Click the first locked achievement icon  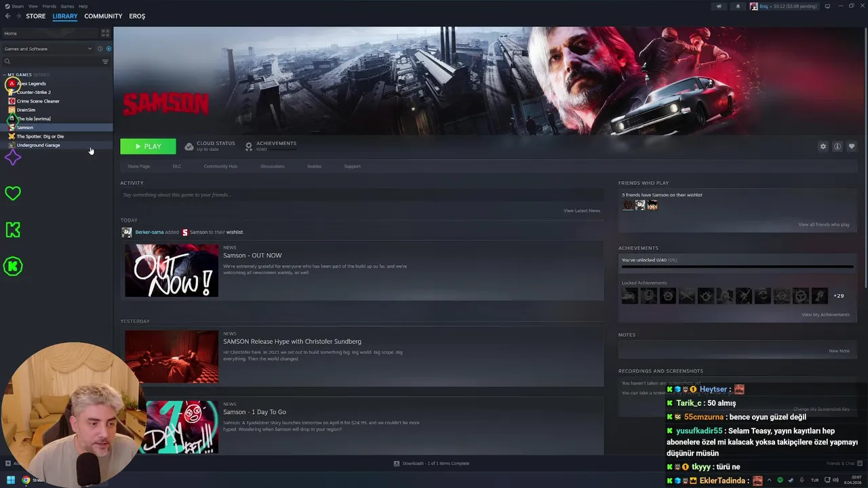click(630, 296)
